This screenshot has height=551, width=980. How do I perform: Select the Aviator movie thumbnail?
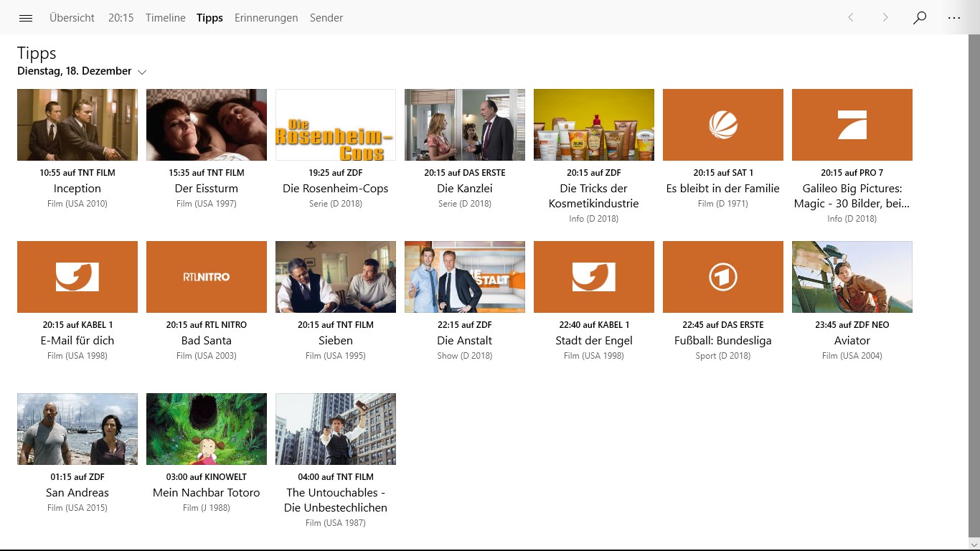coord(852,277)
